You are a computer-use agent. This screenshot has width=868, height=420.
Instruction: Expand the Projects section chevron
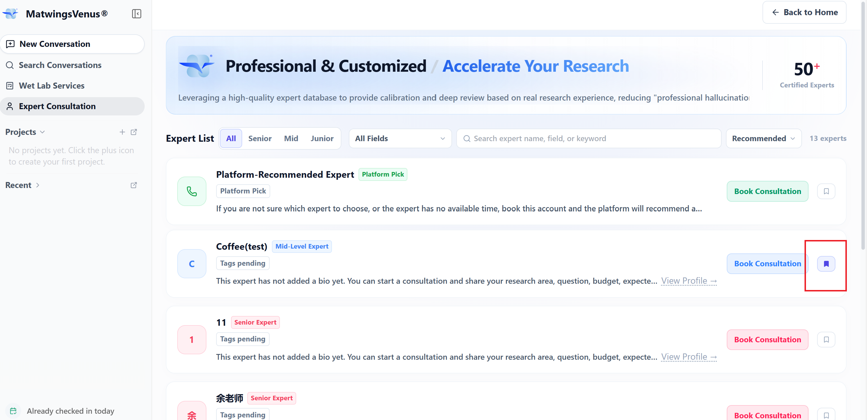(x=42, y=132)
